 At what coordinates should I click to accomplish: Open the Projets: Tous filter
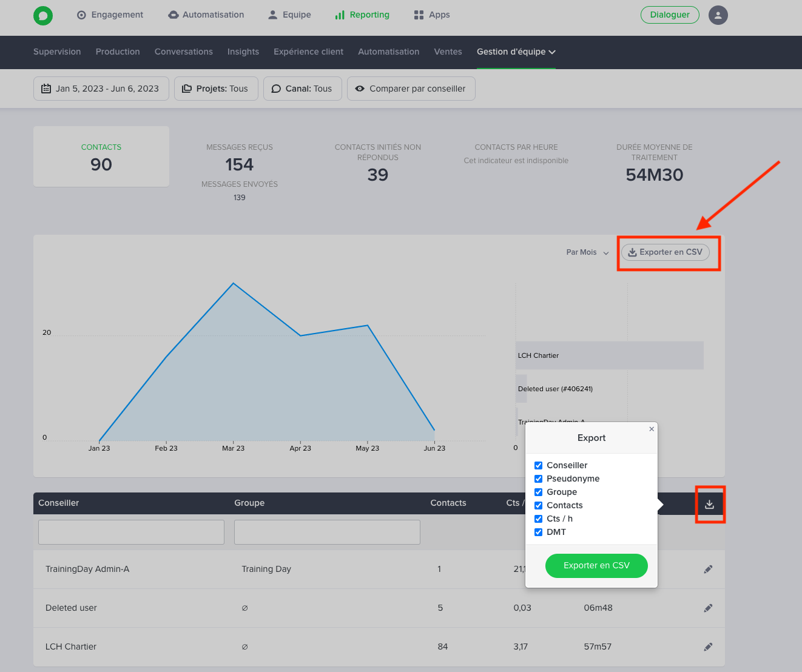click(x=216, y=89)
